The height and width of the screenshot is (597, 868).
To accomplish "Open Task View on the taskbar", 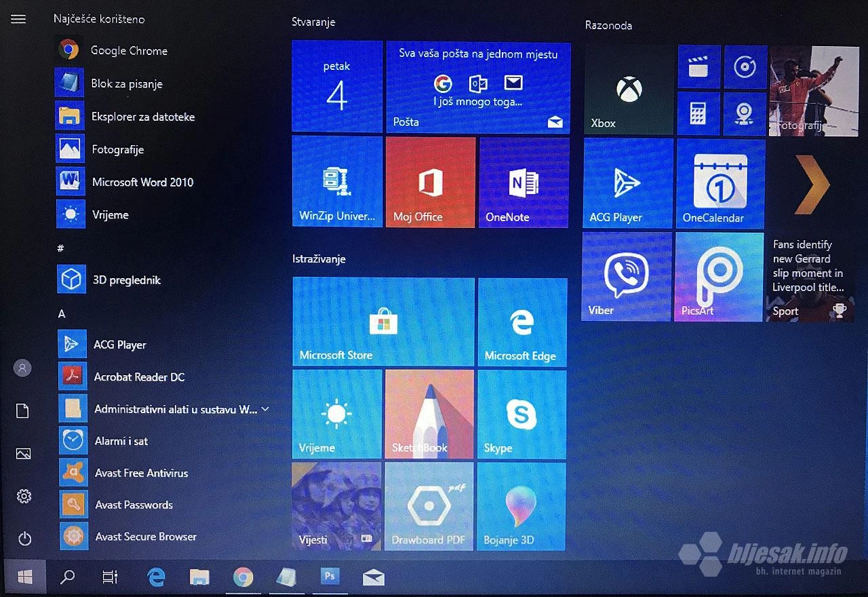I will 109,577.
